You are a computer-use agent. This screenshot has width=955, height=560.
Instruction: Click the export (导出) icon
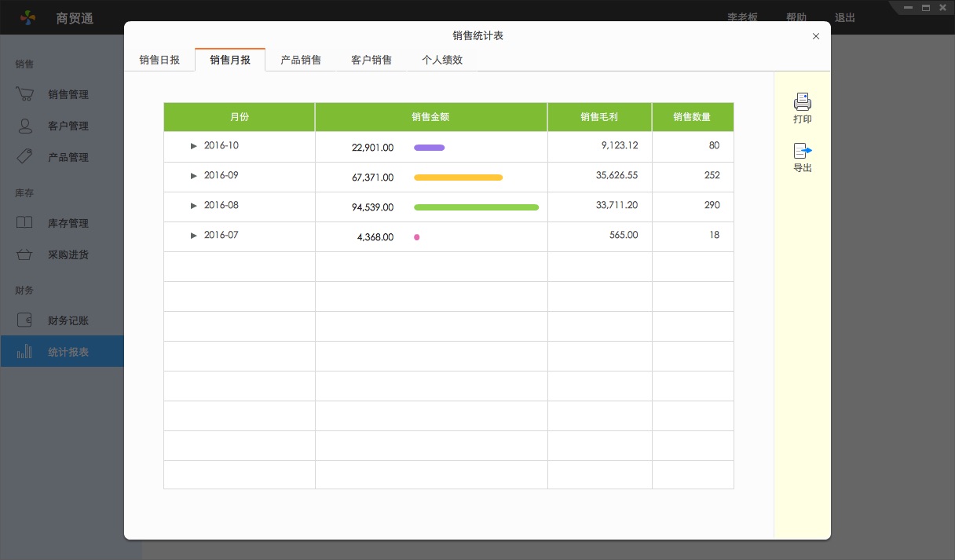coord(802,151)
